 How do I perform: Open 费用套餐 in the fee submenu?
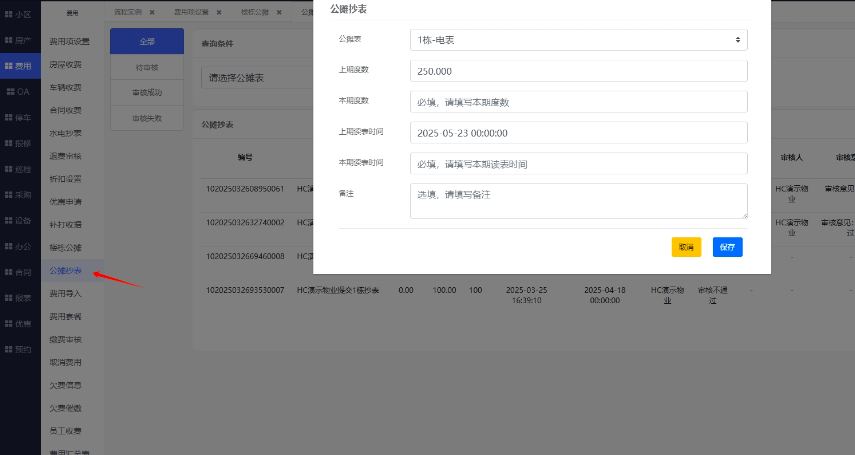click(x=65, y=316)
